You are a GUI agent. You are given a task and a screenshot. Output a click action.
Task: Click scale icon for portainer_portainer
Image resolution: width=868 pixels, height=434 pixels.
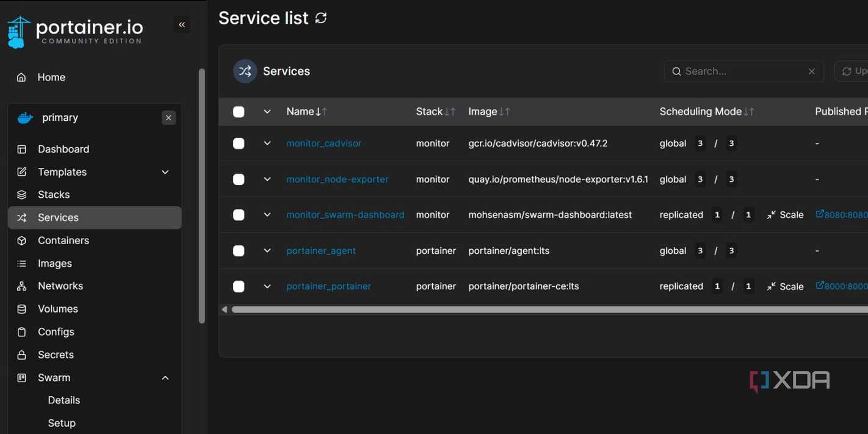pyautogui.click(x=772, y=286)
